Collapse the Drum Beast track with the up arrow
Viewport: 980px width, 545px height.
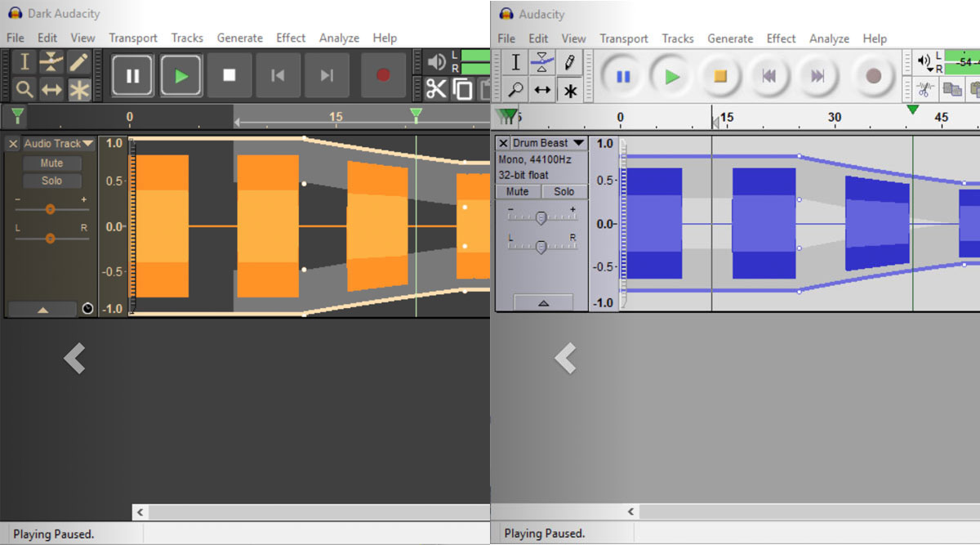point(543,302)
